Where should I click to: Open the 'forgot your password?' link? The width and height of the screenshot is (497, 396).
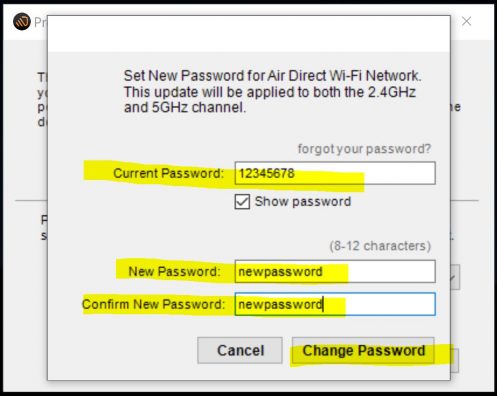click(364, 149)
